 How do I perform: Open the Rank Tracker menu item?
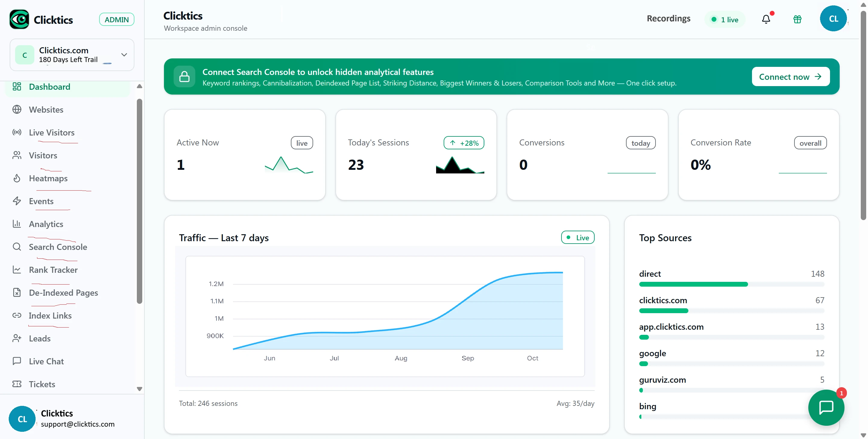tap(68, 270)
